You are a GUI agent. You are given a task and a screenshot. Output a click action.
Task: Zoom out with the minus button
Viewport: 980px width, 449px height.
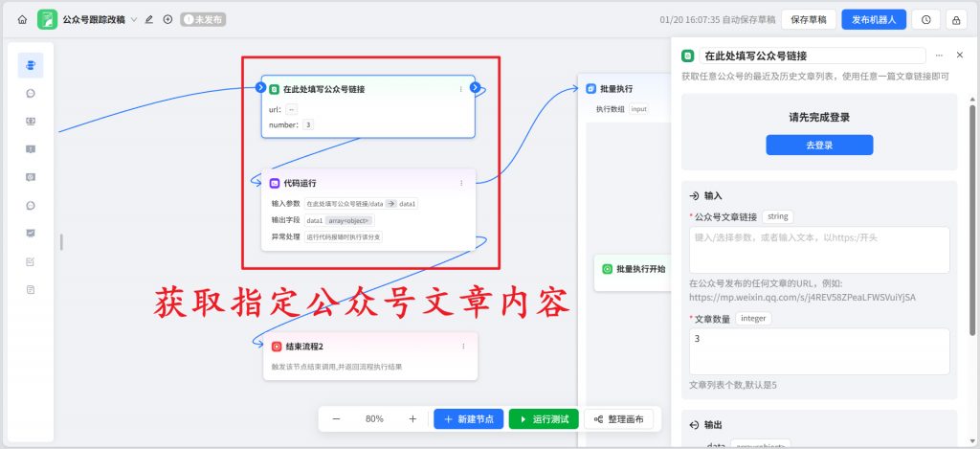tap(336, 419)
